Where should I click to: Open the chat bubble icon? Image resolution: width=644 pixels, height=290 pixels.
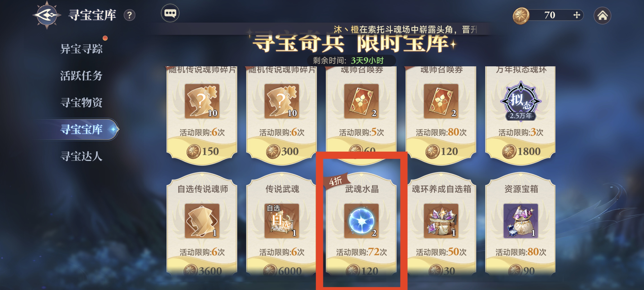170,13
